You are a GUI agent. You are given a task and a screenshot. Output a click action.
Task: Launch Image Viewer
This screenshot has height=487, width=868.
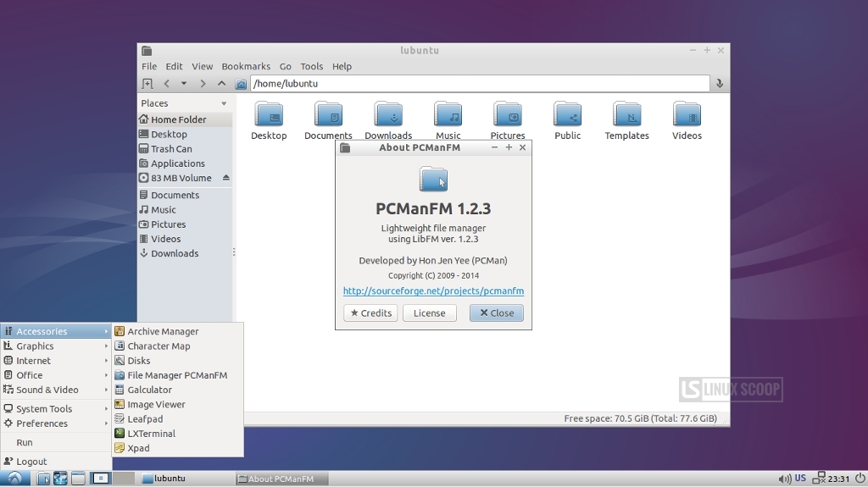(178, 405)
